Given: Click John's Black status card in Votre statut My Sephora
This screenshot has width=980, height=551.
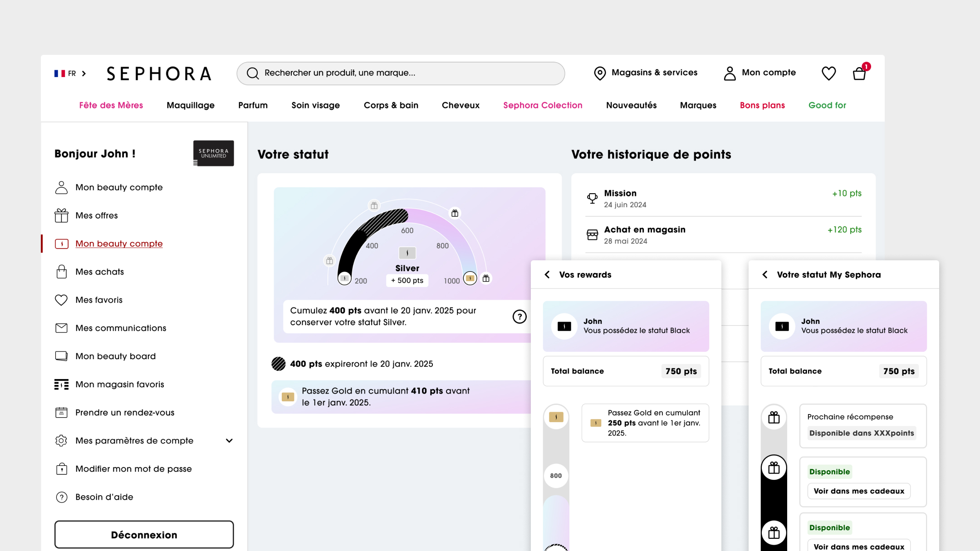Looking at the screenshot, I should click(x=843, y=326).
